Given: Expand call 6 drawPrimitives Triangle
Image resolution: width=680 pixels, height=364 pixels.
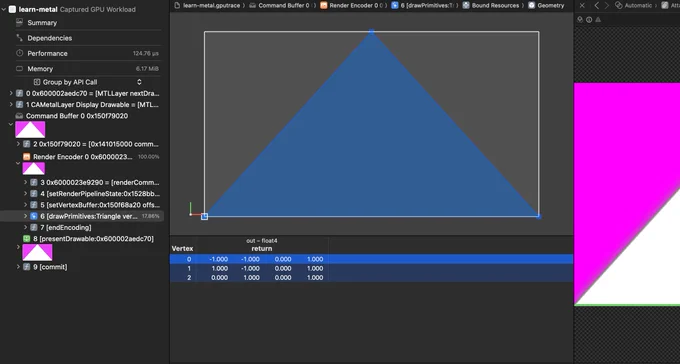Looking at the screenshot, I should pos(26,216).
